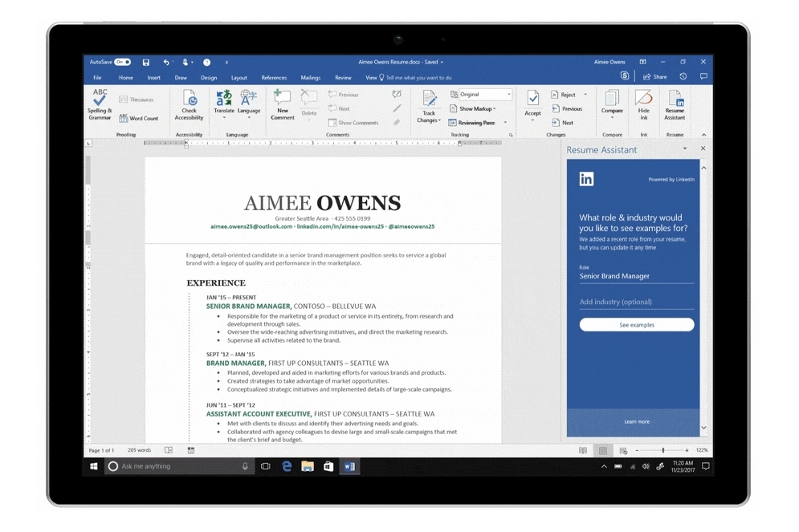This screenshot has height=532, width=799.
Task: Click Learn more in Resume Assistant
Action: (x=637, y=421)
